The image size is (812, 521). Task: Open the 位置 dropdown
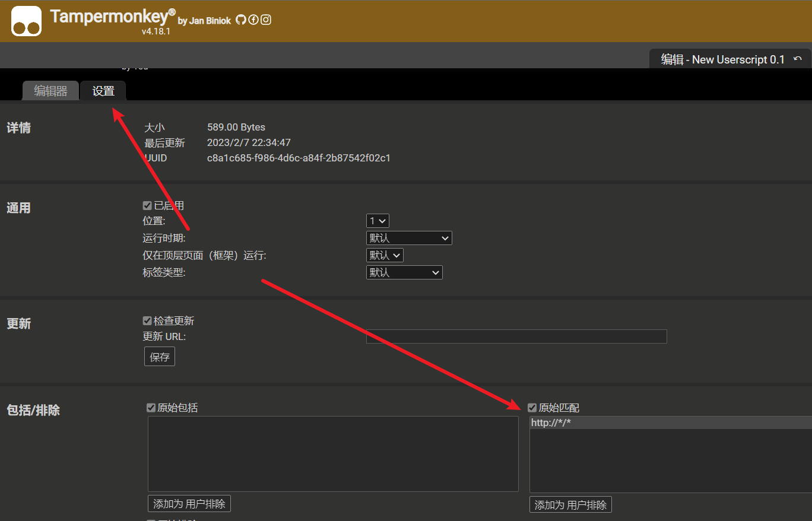tap(378, 221)
